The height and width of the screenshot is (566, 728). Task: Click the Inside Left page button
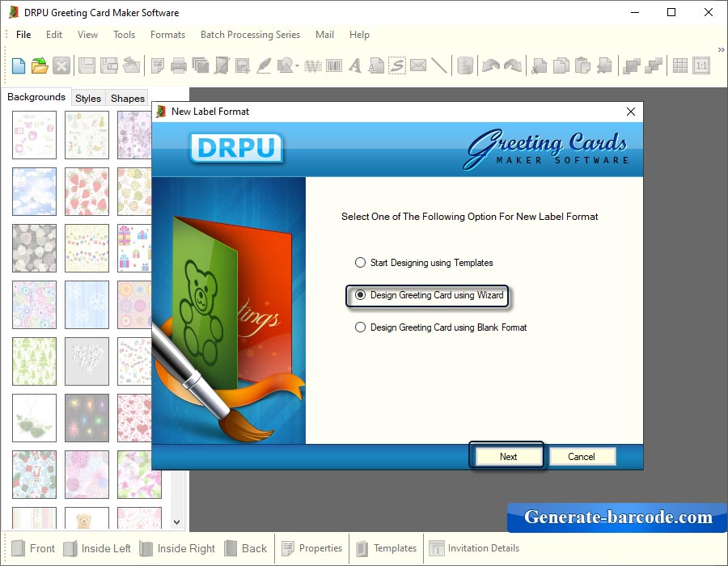pyautogui.click(x=97, y=548)
